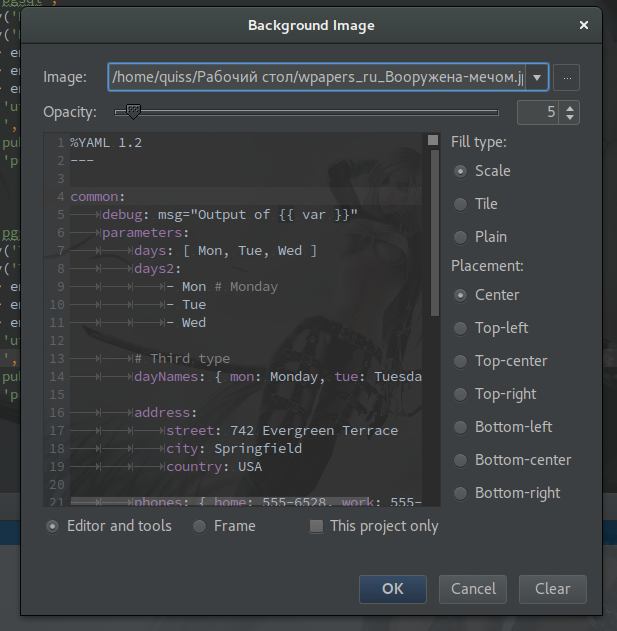Pick the Bottom-right placement option

click(x=460, y=493)
